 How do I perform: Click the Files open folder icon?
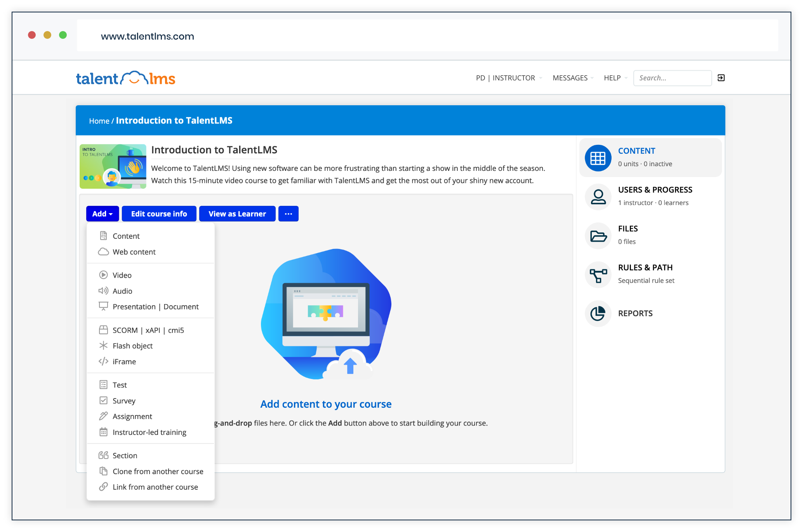[x=598, y=236]
